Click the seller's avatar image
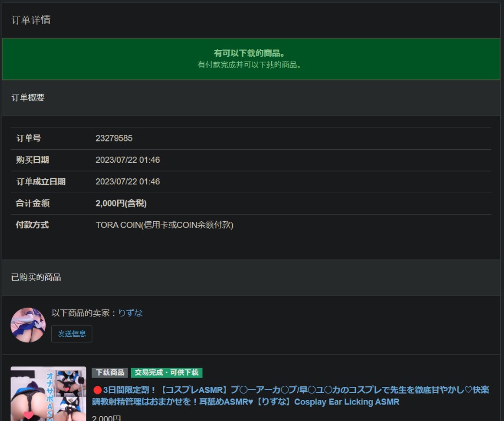The width and height of the screenshot is (504, 421). [28, 325]
